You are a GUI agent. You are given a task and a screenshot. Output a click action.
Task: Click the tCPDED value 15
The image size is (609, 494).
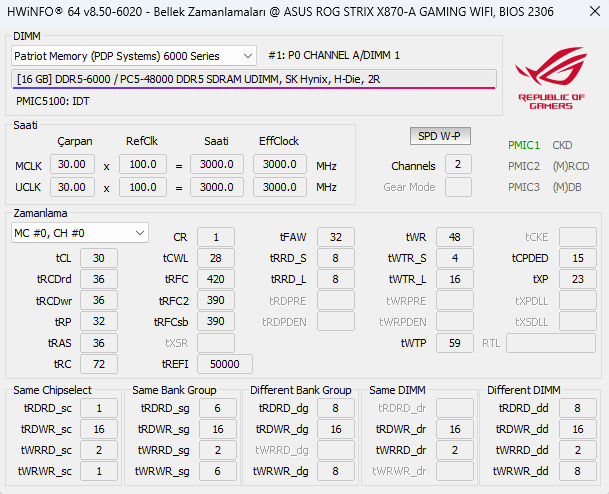pyautogui.click(x=578, y=258)
